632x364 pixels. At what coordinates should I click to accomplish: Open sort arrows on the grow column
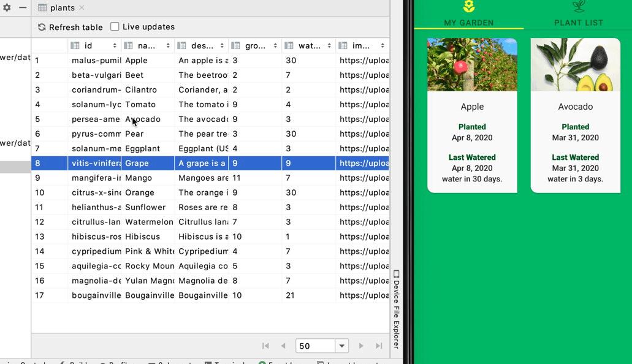pyautogui.click(x=275, y=45)
